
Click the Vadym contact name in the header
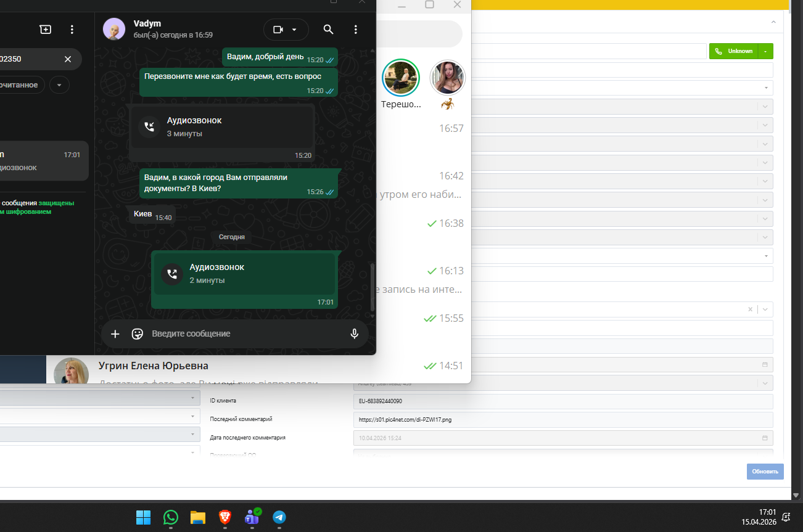pos(147,23)
